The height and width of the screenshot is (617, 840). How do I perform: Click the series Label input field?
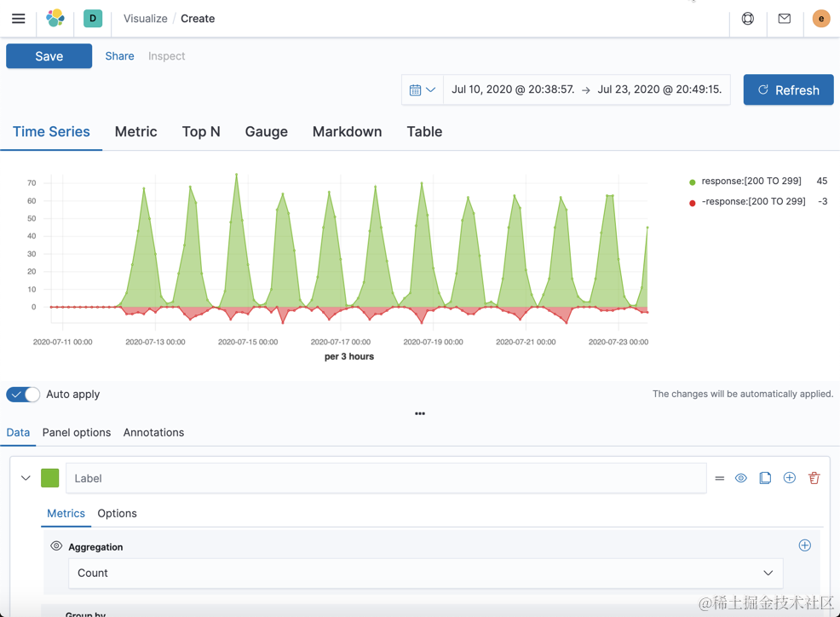[x=386, y=478]
